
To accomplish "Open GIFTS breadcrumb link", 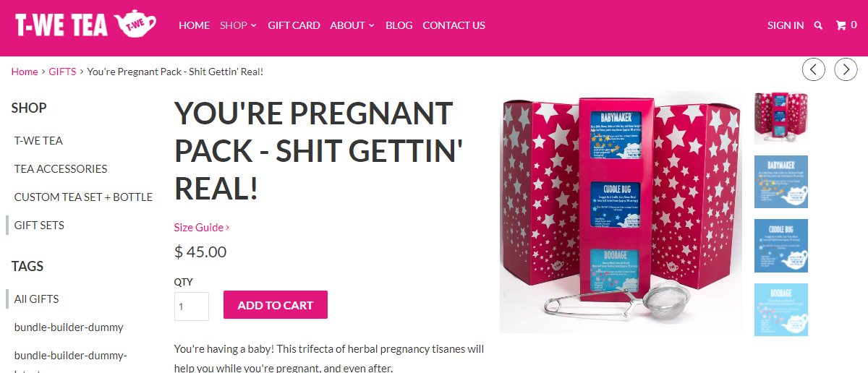I will point(62,72).
